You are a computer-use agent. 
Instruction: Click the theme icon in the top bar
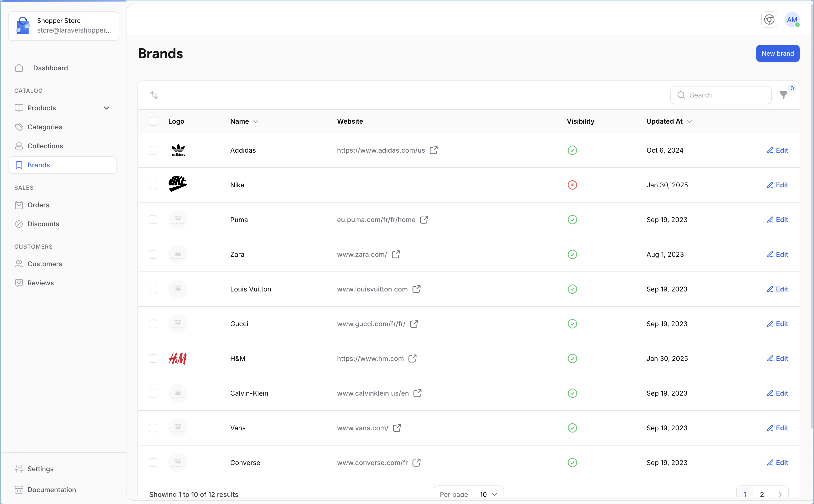(769, 20)
